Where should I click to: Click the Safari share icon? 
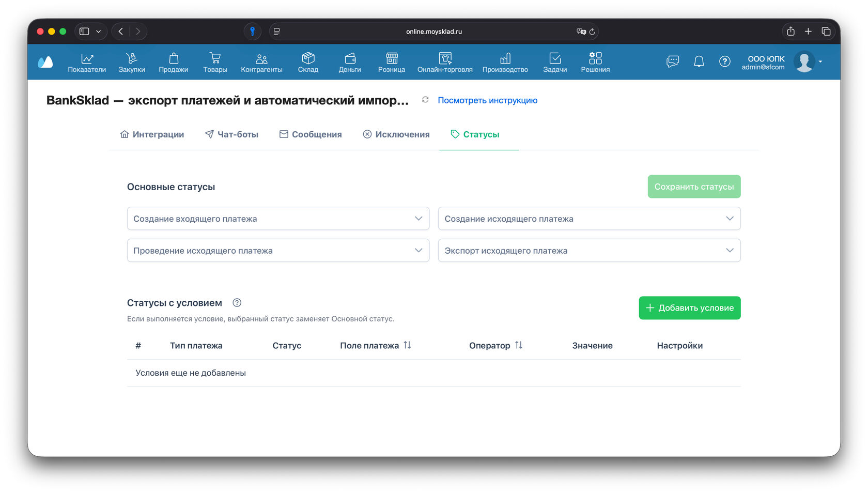[791, 32]
